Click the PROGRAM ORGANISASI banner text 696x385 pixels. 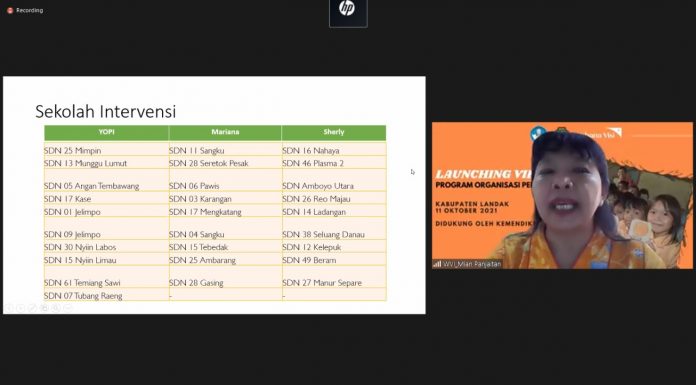[x=483, y=185]
